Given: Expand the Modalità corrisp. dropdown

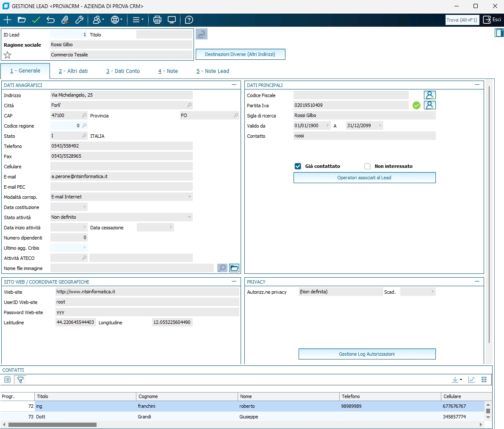Looking at the screenshot, I should (189, 197).
